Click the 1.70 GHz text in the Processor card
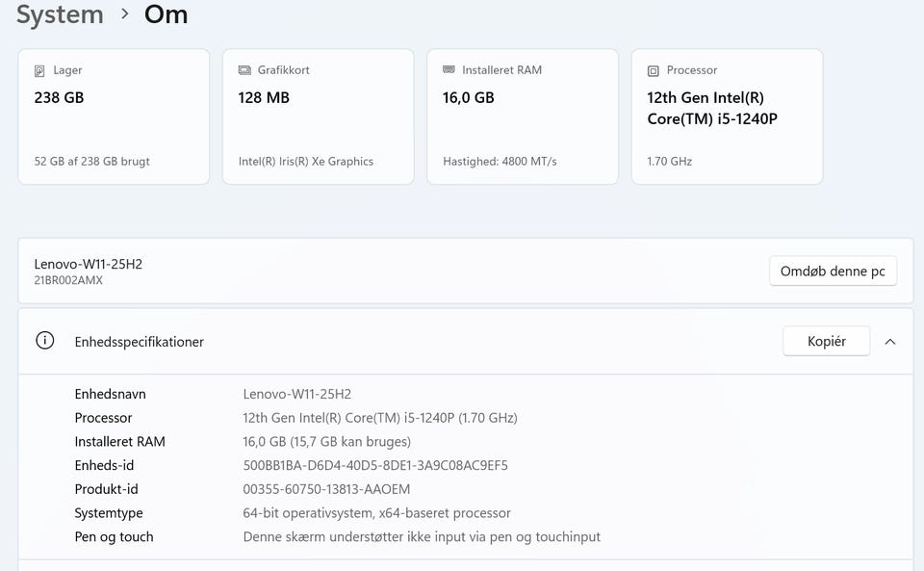This screenshot has height=571, width=924. click(670, 161)
